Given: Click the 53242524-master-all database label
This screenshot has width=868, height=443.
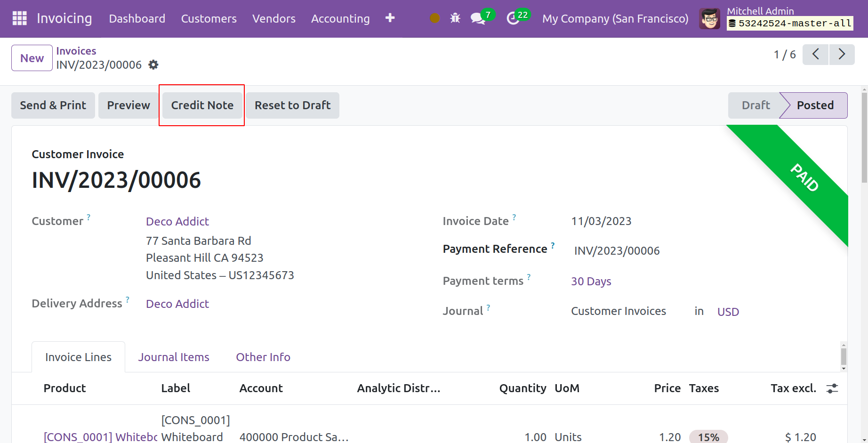Looking at the screenshot, I should tap(790, 23).
